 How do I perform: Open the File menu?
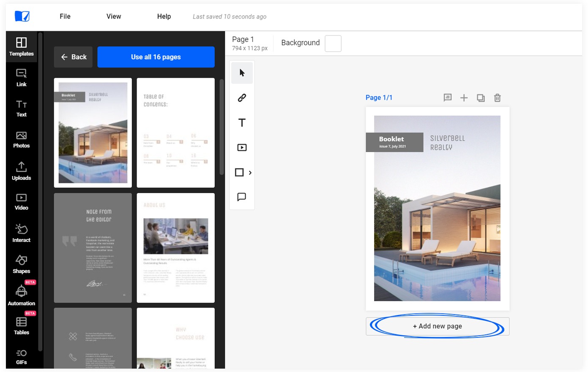point(65,16)
